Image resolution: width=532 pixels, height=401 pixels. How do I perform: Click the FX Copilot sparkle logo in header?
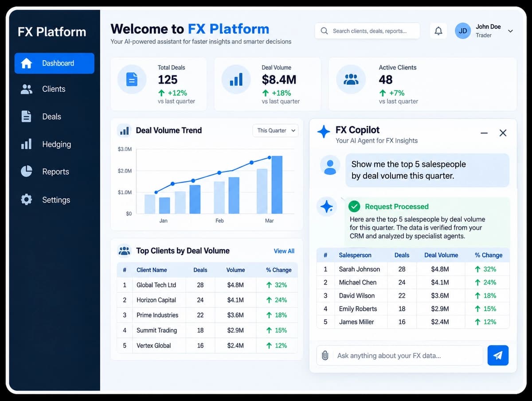click(324, 132)
